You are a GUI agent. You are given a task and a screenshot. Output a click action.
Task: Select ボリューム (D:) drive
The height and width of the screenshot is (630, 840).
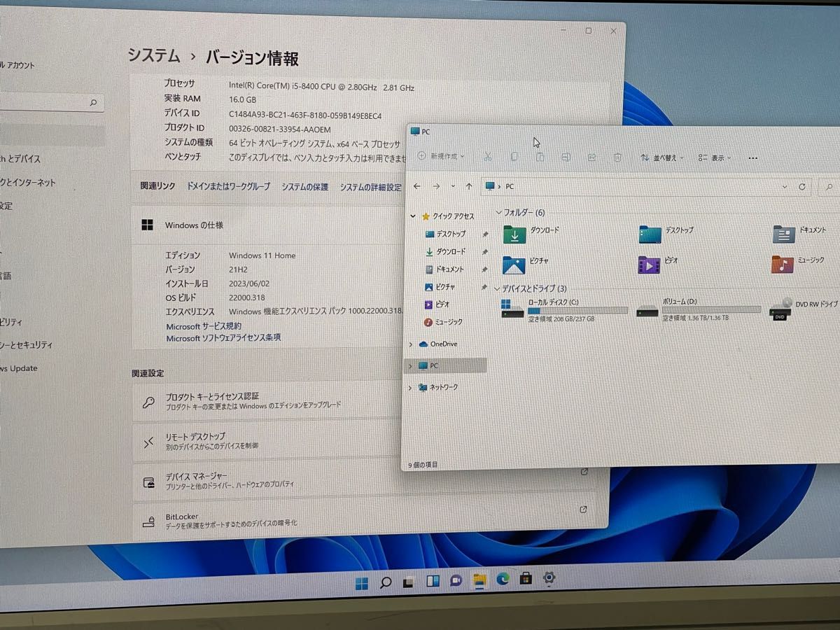tap(699, 309)
